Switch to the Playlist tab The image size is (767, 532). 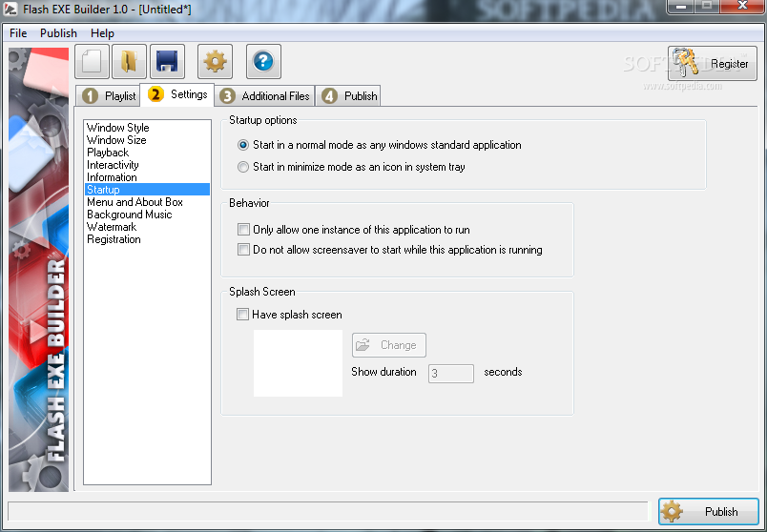(x=109, y=96)
